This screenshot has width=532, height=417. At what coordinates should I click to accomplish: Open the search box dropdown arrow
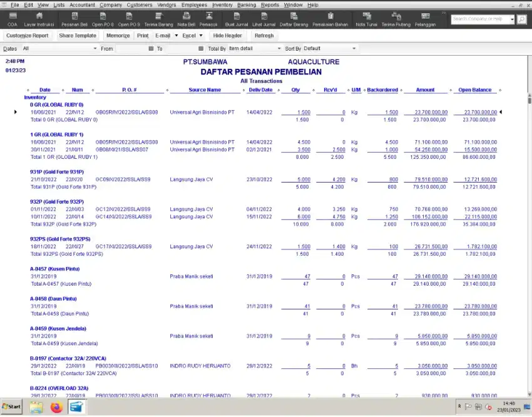(x=512, y=19)
